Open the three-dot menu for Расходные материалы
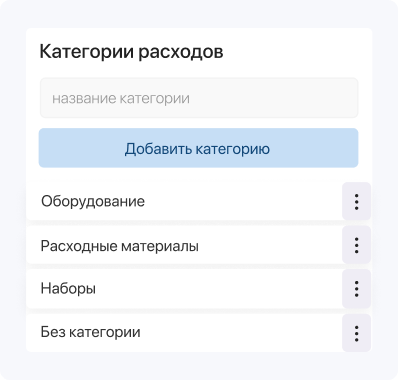The height and width of the screenshot is (380, 398). [x=356, y=245]
